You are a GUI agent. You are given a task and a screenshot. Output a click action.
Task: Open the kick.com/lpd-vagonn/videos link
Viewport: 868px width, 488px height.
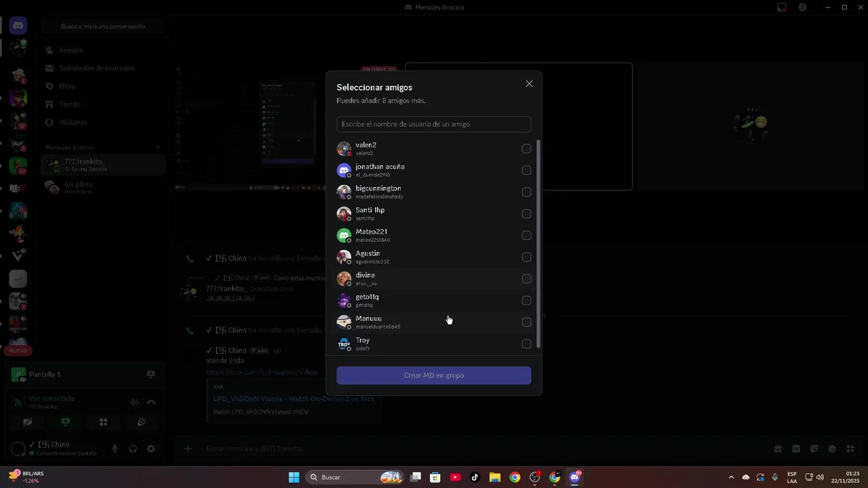262,372
